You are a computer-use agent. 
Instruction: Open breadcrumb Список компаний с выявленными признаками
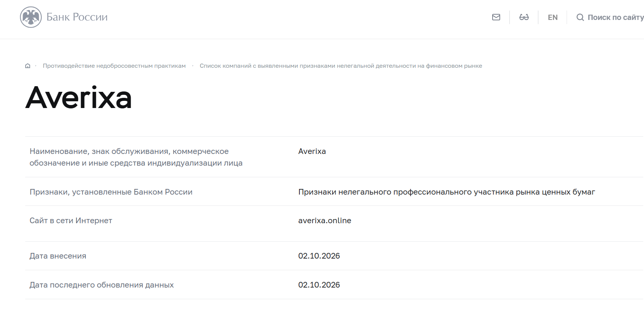pos(341,66)
